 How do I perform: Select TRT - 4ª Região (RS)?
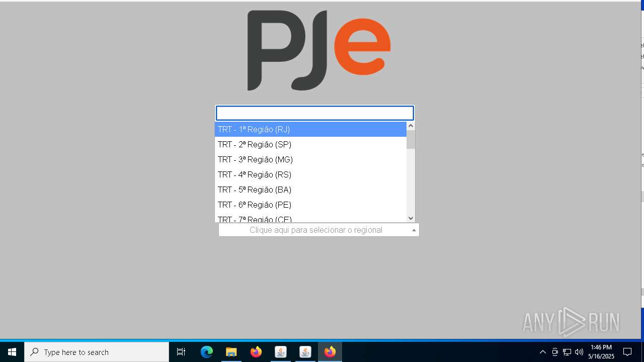pyautogui.click(x=310, y=174)
